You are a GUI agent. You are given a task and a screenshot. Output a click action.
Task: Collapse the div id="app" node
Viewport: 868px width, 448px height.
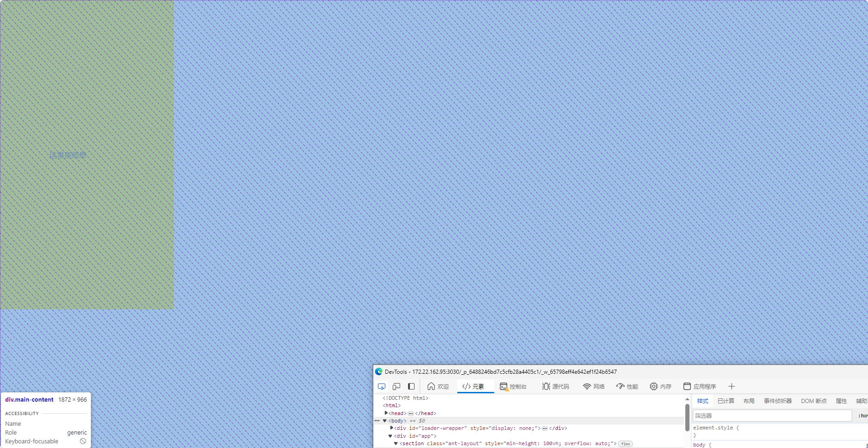[390, 436]
